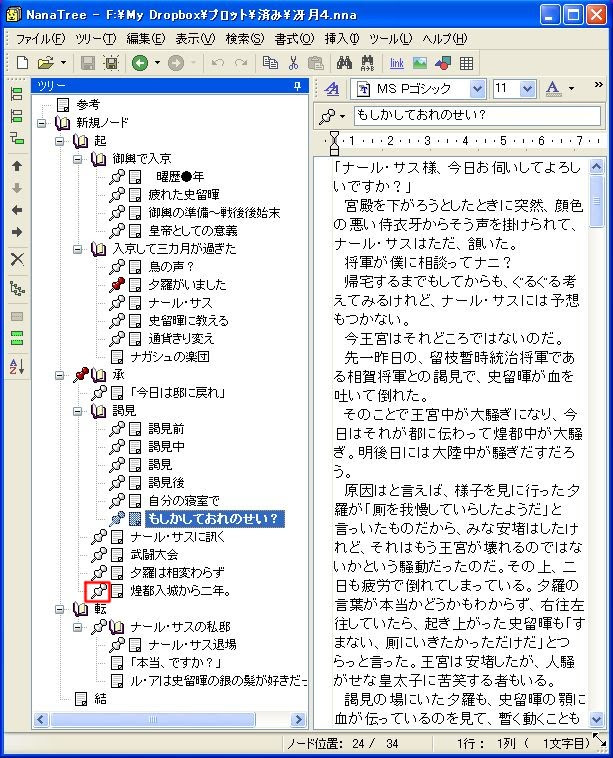Collapse the 新規ノード tree node
The height and width of the screenshot is (758, 613).
point(42,123)
